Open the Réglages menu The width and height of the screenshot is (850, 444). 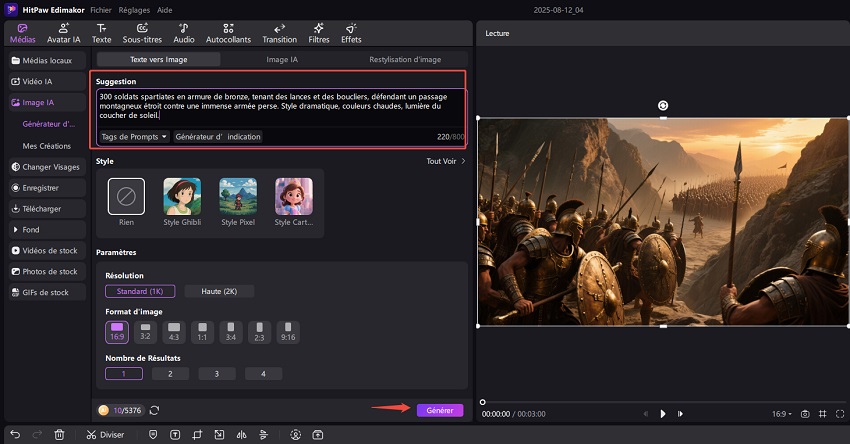pyautogui.click(x=134, y=10)
